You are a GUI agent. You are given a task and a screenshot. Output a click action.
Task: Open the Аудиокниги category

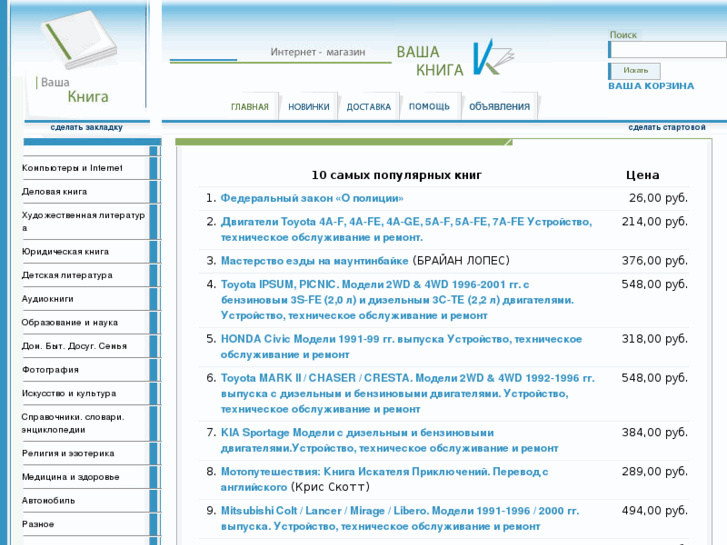[x=48, y=299]
